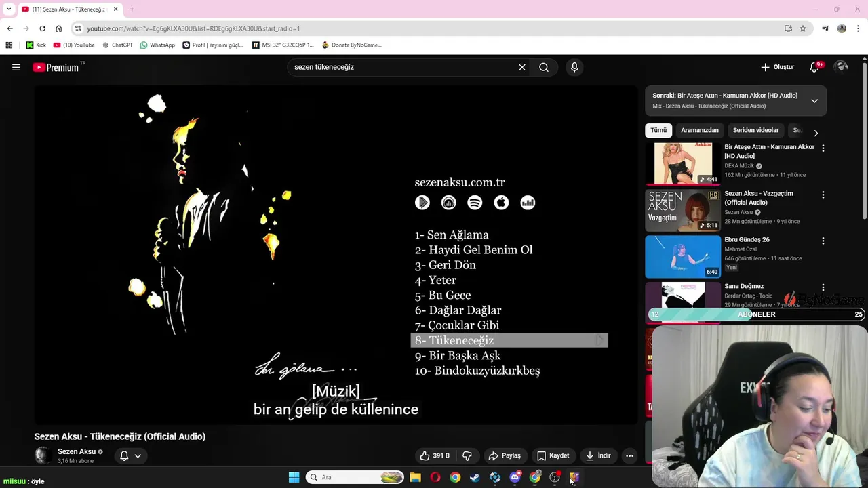Open Discord from taskbar
The image size is (868, 488).
515,477
